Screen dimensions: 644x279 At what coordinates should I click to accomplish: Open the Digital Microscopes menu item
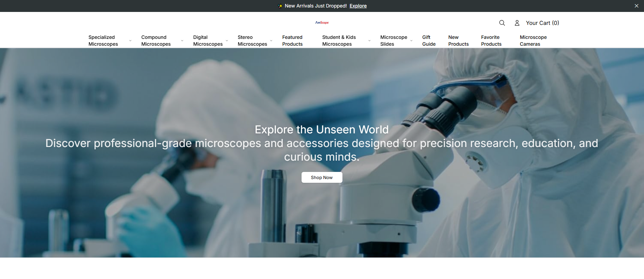(208, 41)
